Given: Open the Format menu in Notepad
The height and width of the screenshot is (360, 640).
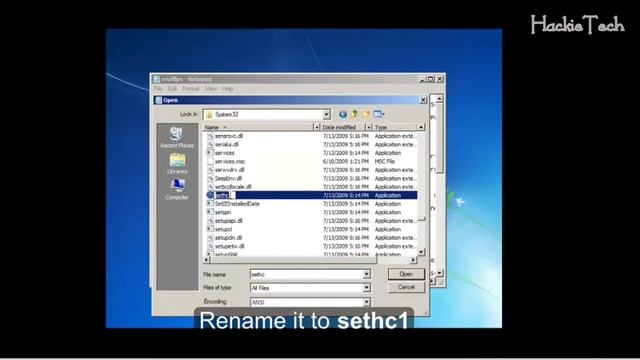Looking at the screenshot, I should [191, 89].
